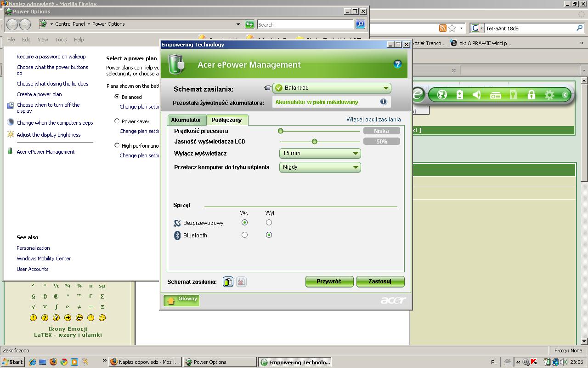
Task: Open eSettings gear icon in Empowering toolbar
Action: point(549,95)
